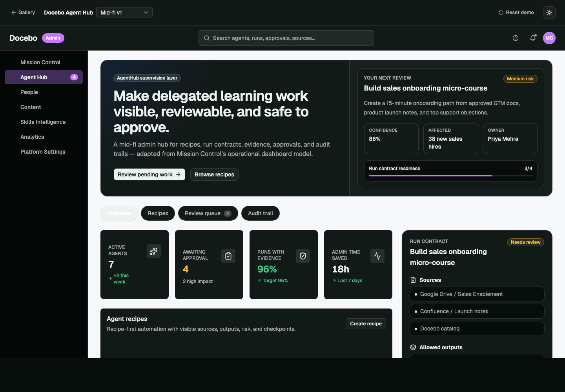Open the Mid-fi v1 version dropdown

pyautogui.click(x=124, y=13)
